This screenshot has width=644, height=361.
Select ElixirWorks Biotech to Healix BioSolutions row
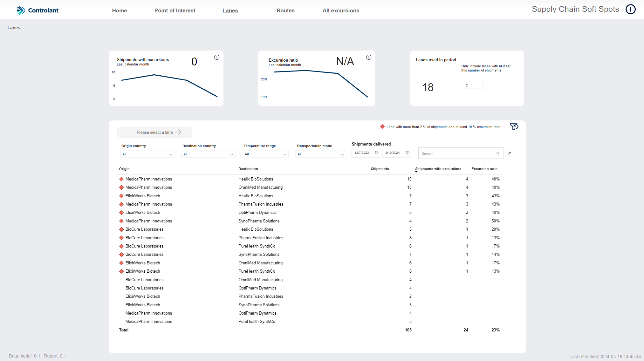point(310,196)
